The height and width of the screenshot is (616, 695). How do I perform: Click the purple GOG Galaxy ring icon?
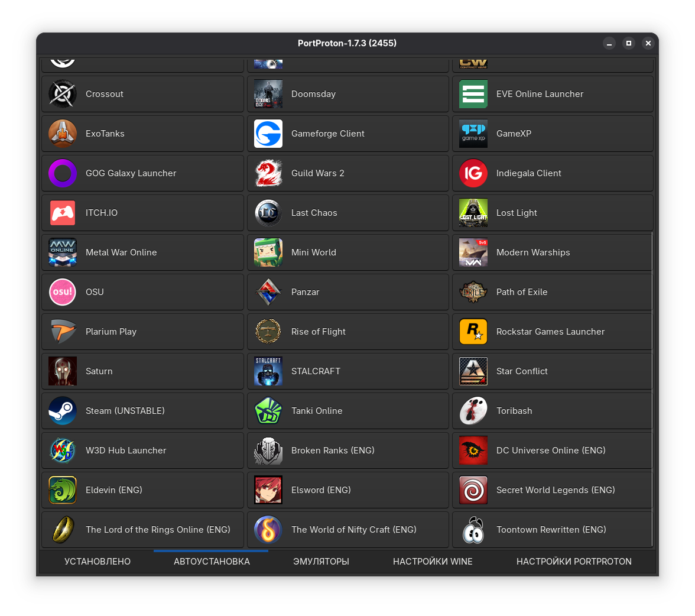[x=62, y=173]
